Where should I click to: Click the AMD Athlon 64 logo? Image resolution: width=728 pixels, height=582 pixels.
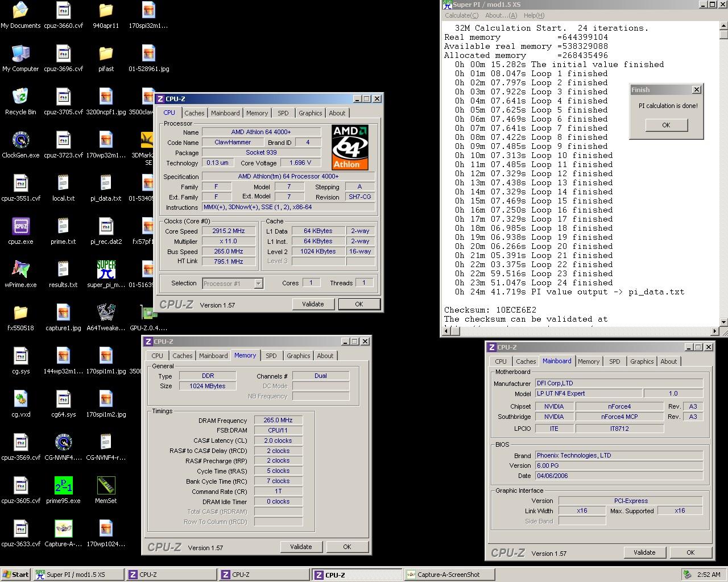point(350,147)
